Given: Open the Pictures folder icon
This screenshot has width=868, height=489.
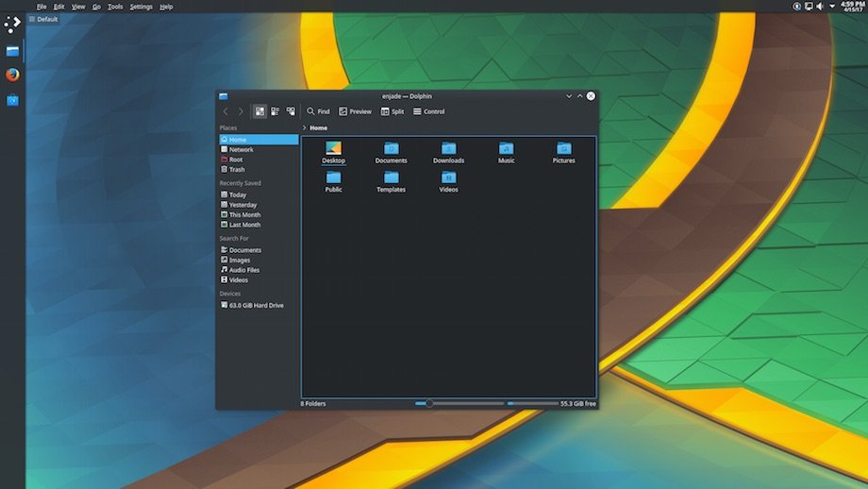Looking at the screenshot, I should pyautogui.click(x=563, y=149).
